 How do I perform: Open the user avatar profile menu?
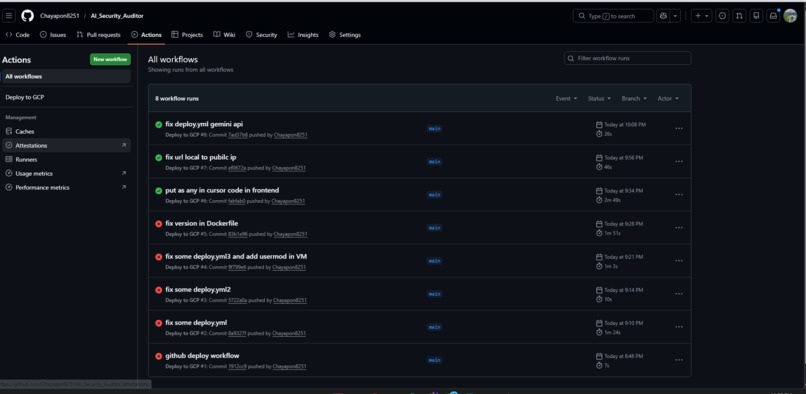[790, 16]
